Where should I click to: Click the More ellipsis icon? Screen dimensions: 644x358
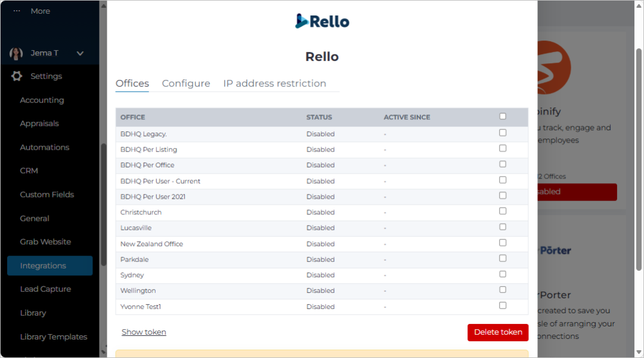(17, 11)
